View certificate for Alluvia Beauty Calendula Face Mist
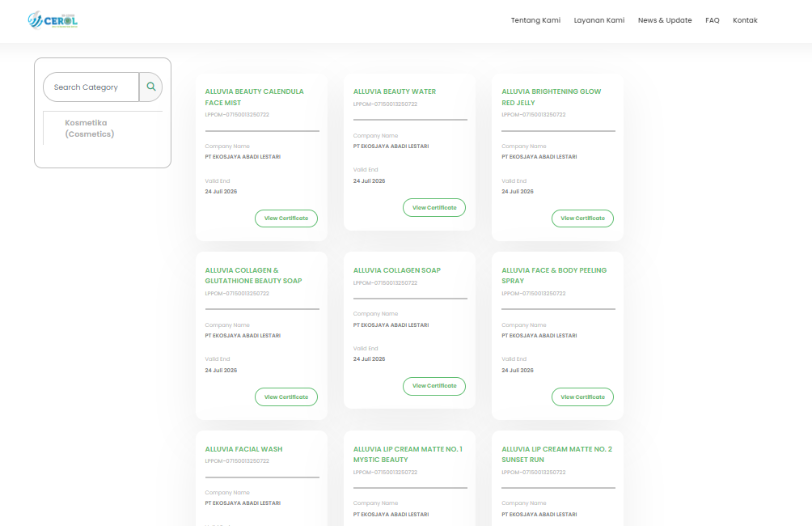The width and height of the screenshot is (812, 526). 285,218
